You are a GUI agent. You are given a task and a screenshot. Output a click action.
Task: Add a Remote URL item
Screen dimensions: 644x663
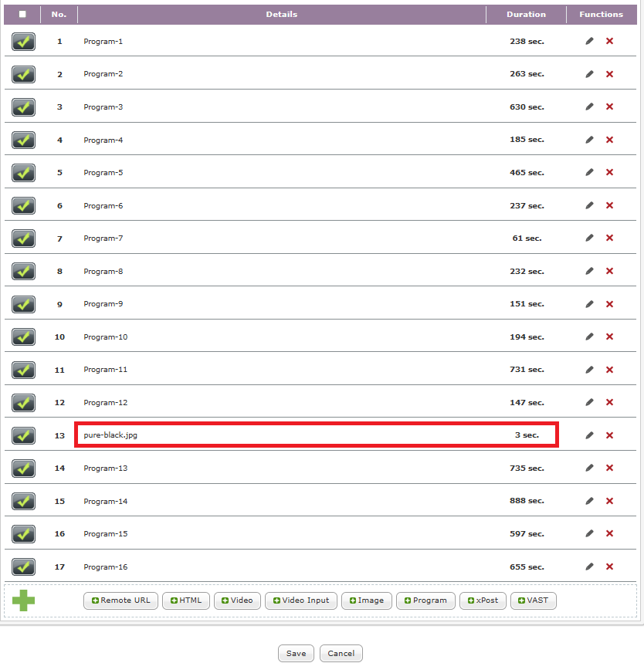120,600
